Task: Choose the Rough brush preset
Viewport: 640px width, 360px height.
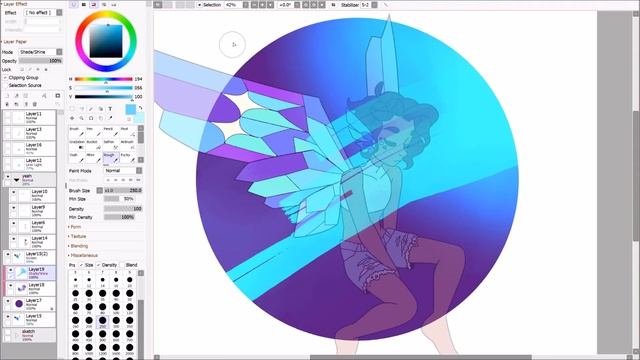Action: pyautogui.click(x=111, y=158)
